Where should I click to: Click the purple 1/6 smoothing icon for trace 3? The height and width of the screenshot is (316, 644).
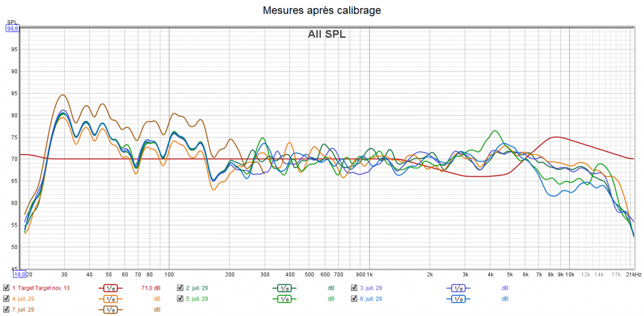[x=458, y=288]
